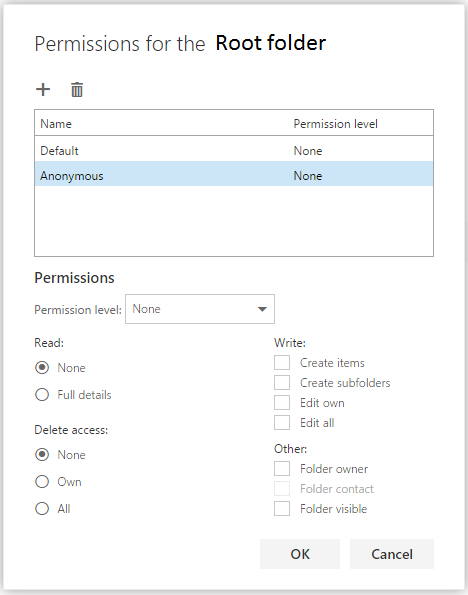Click the plus icon to add a user

click(x=43, y=90)
